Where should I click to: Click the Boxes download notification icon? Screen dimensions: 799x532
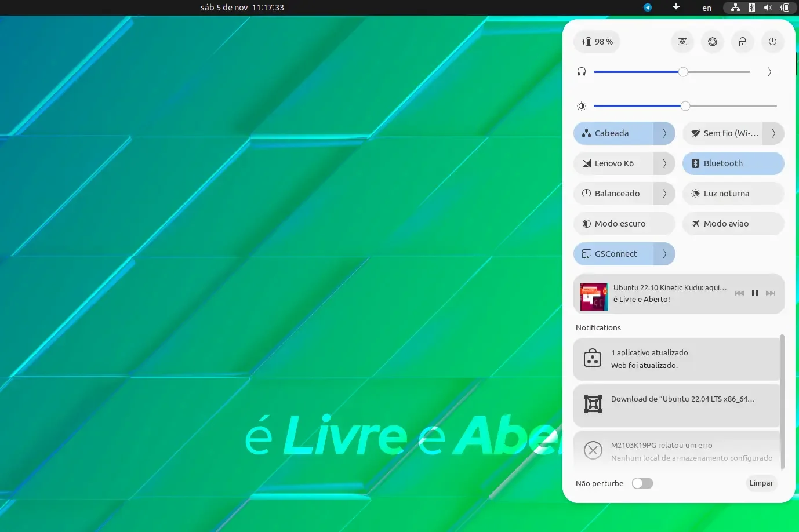[x=593, y=404]
